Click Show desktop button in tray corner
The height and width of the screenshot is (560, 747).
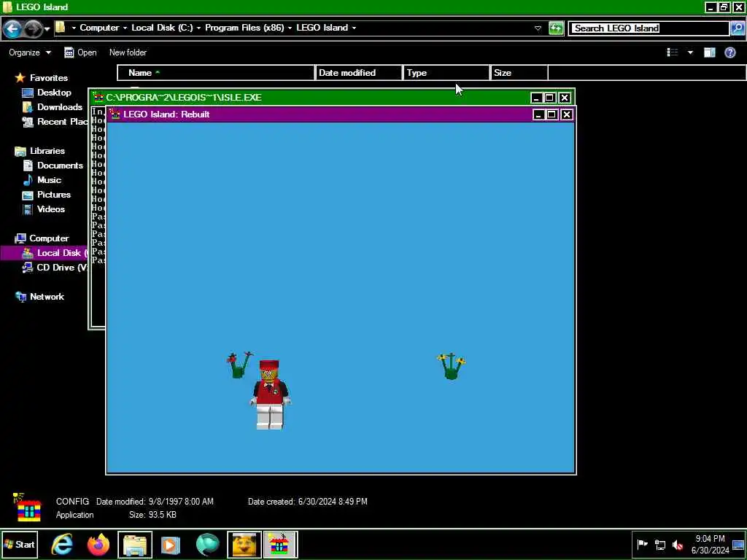point(738,544)
